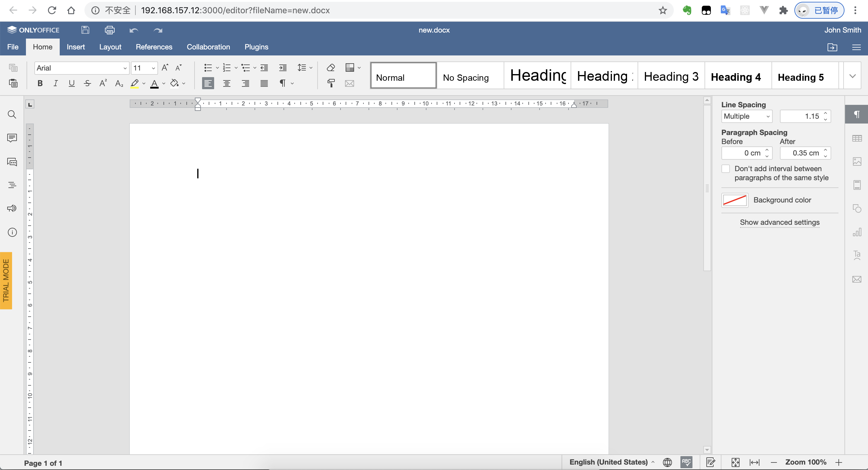868x470 pixels.
Task: Open the Comments panel in left sidebar
Action: [12, 138]
